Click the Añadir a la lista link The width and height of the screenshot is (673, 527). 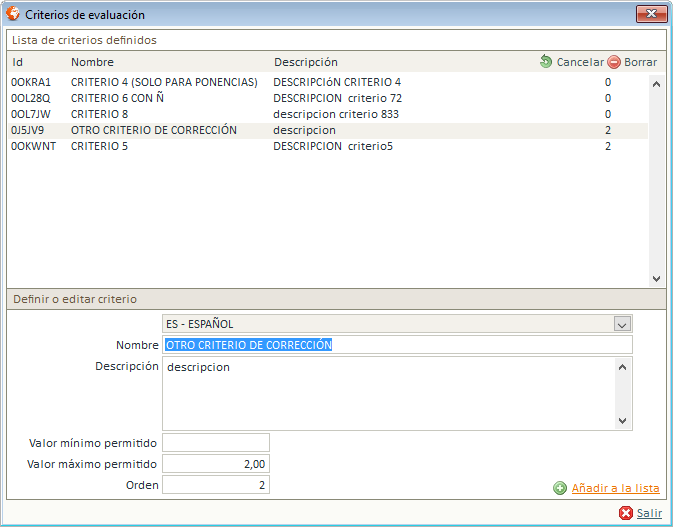615,489
